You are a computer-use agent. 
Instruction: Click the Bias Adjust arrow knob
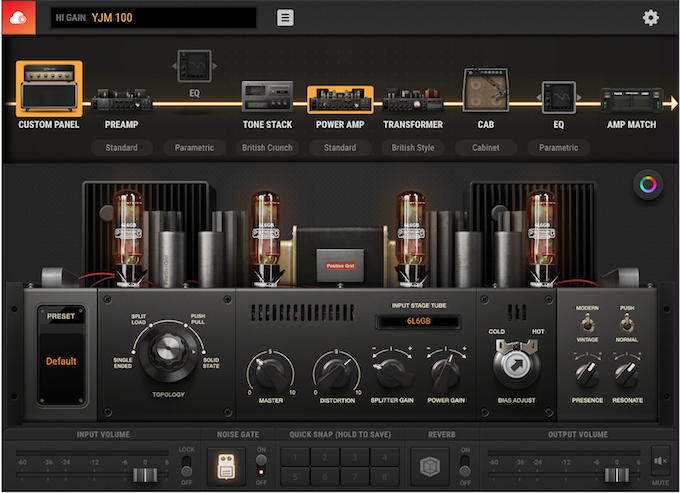click(516, 365)
